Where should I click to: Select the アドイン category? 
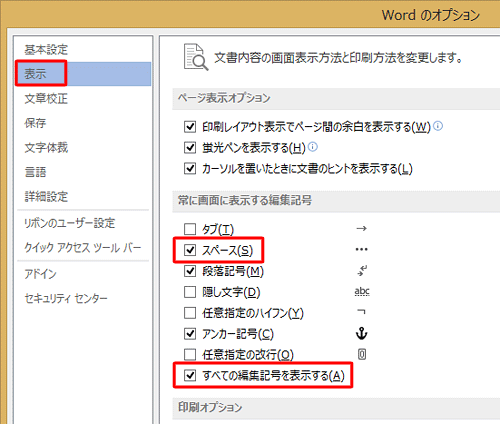(x=40, y=274)
